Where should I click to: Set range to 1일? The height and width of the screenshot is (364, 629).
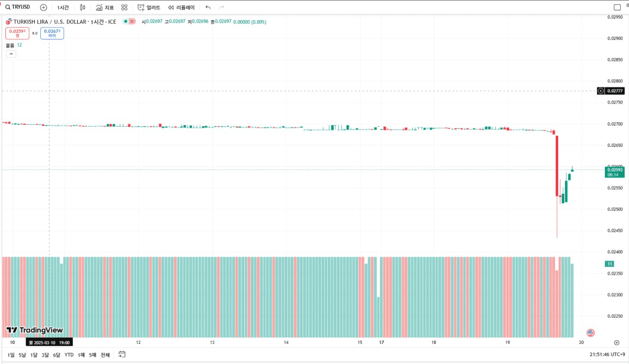click(x=11, y=355)
